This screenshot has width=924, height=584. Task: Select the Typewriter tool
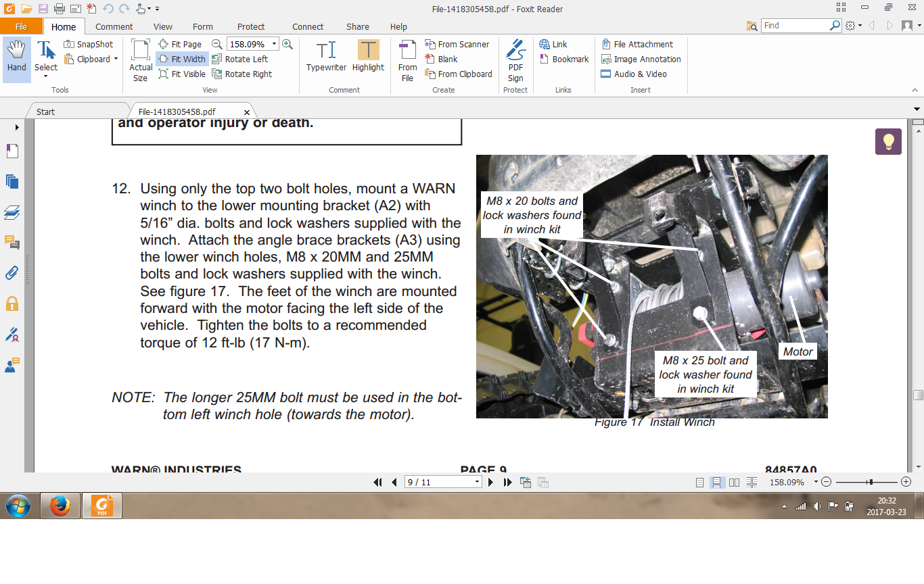point(326,56)
